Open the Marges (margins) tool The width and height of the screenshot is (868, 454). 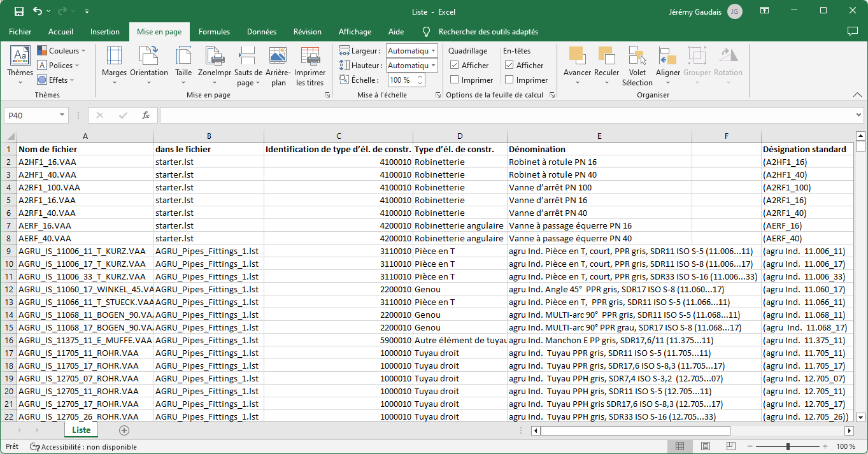pyautogui.click(x=114, y=64)
